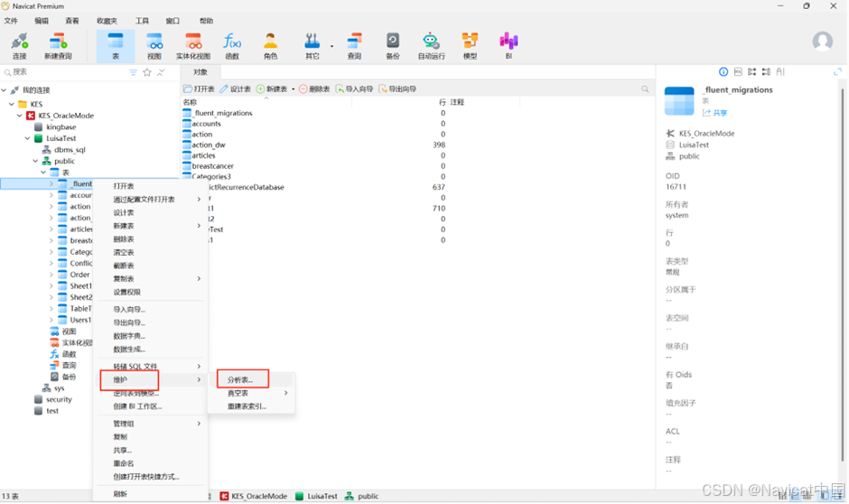Click the expand panel icon top right
Screen dimensions: 849x504
pyautogui.click(x=837, y=71)
